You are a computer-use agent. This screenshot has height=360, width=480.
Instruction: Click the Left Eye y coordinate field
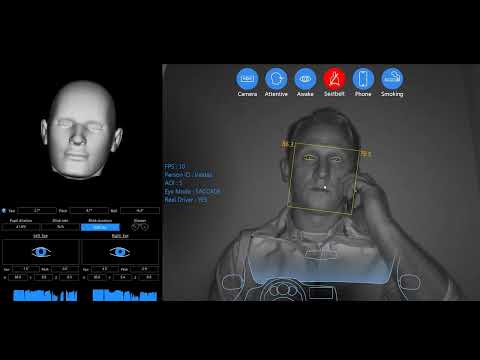[43, 277]
